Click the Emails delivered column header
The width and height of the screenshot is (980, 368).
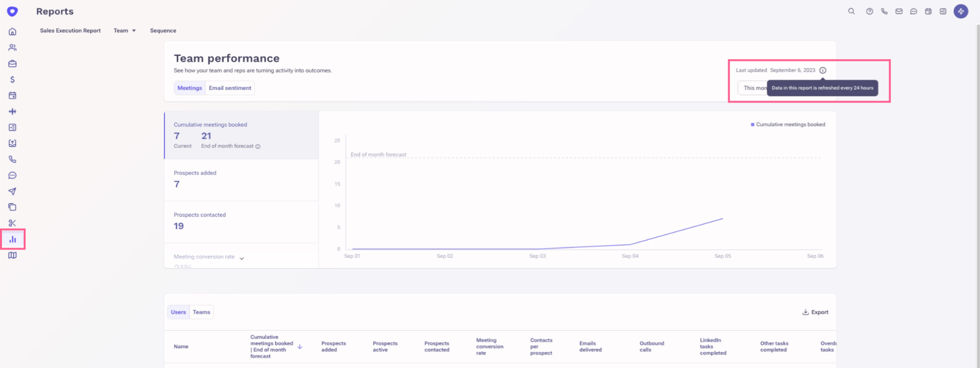pos(591,346)
